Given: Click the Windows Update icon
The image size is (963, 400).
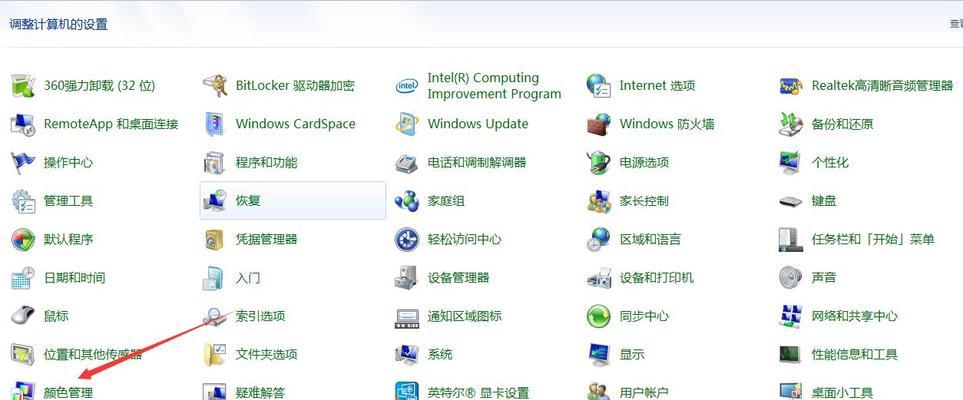Looking at the screenshot, I should coord(407,124).
